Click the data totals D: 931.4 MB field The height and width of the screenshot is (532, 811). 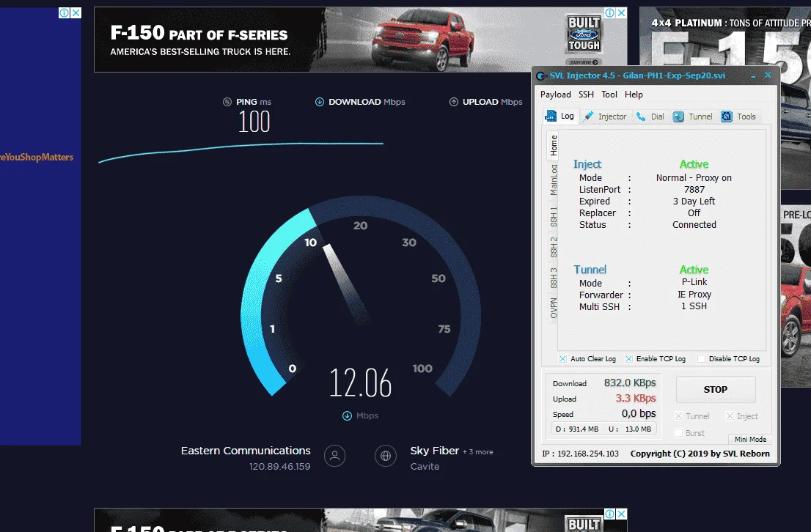tap(603, 429)
